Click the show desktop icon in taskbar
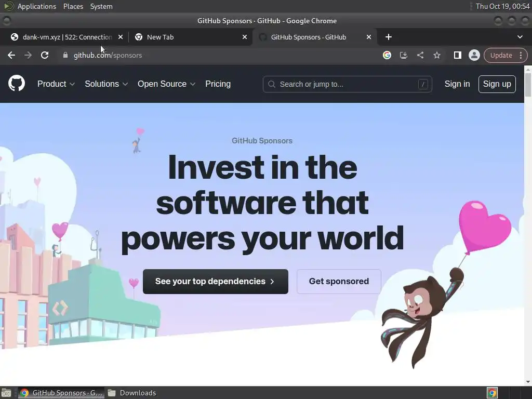The height and width of the screenshot is (399, 532). (x=6, y=393)
